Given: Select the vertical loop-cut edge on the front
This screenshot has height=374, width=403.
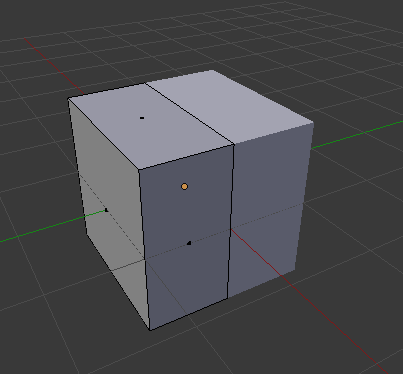Looking at the screenshot, I should tap(231, 222).
